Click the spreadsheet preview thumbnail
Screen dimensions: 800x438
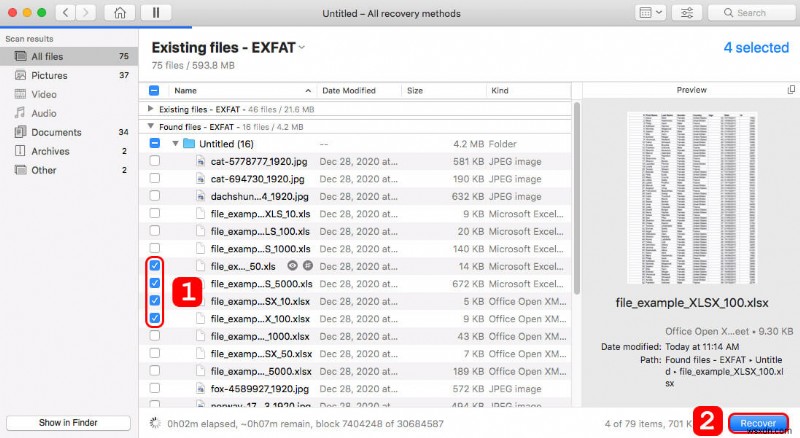coord(691,198)
